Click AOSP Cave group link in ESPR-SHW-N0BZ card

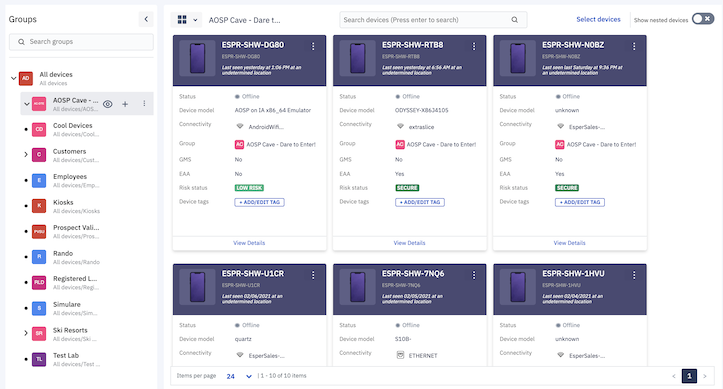pos(596,144)
